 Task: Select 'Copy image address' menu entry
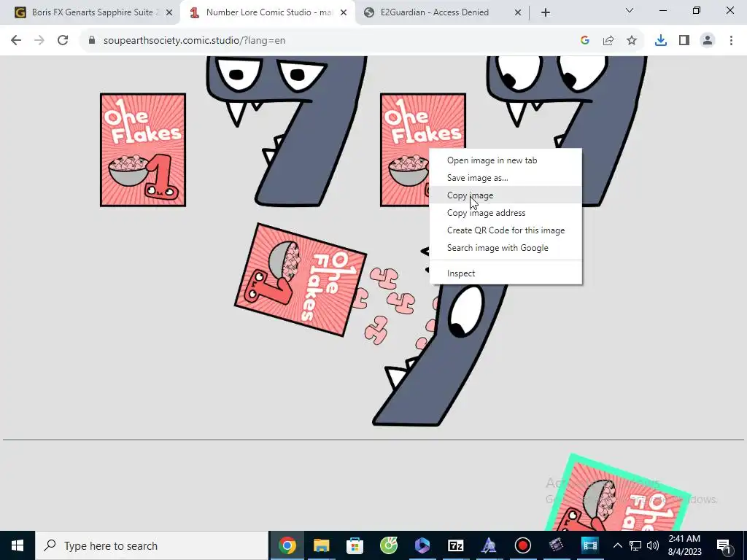tap(506, 213)
